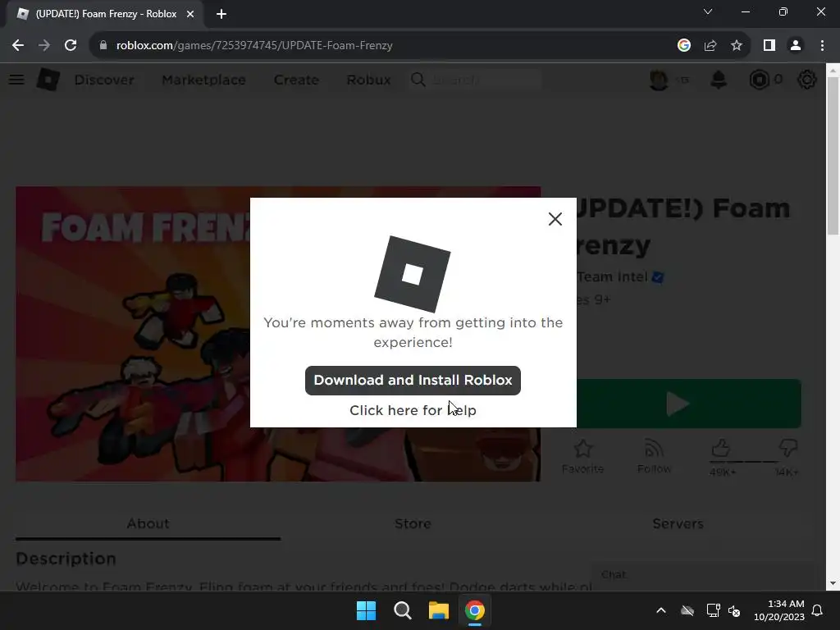840x630 pixels.
Task: Open the user avatar profile
Action: (x=659, y=80)
